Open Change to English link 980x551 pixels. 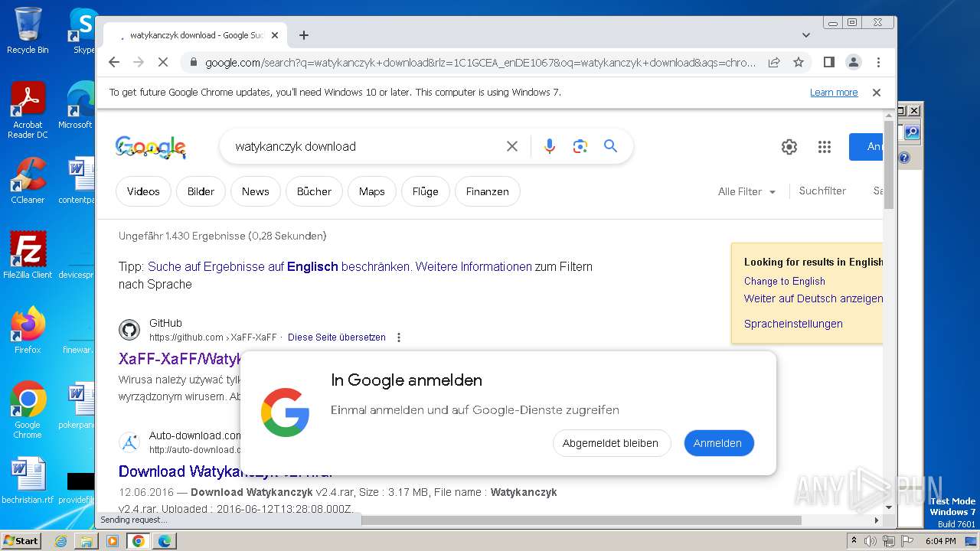pos(784,282)
